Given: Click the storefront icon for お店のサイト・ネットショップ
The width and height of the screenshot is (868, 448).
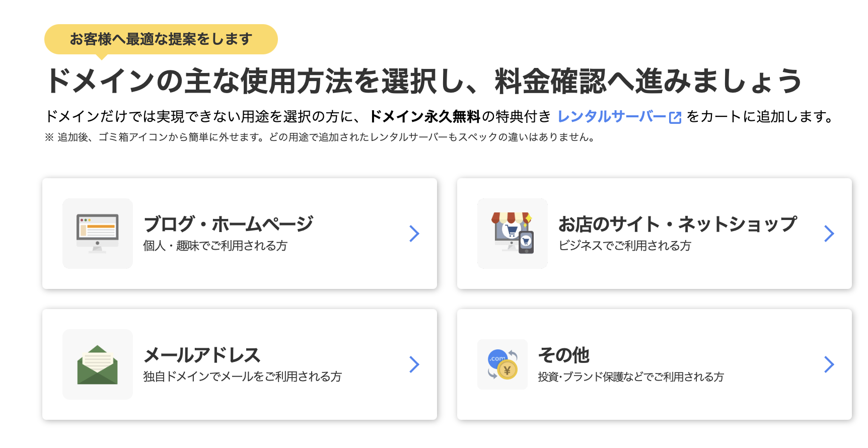Looking at the screenshot, I should [x=512, y=233].
